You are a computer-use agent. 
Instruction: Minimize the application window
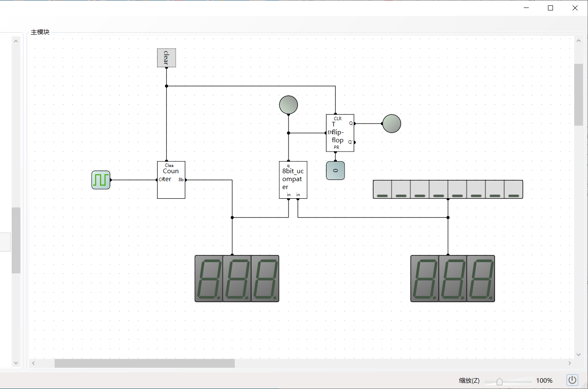pyautogui.click(x=526, y=8)
